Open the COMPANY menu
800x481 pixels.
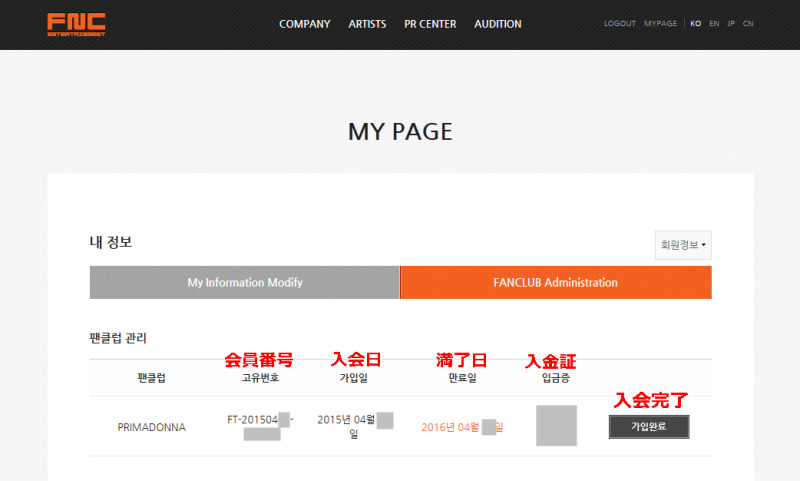(x=304, y=24)
